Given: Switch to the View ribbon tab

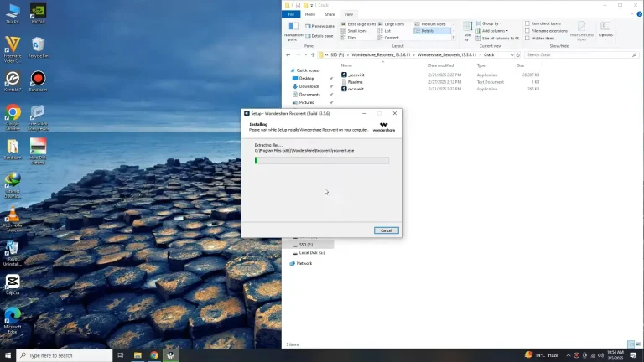Looking at the screenshot, I should coord(348,14).
